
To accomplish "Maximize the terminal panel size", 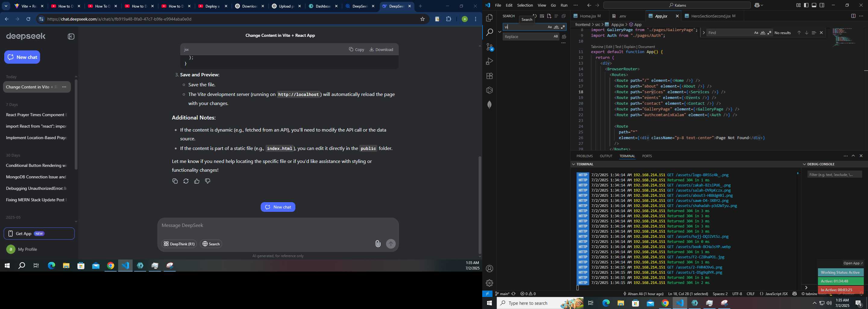I will pos(853,156).
